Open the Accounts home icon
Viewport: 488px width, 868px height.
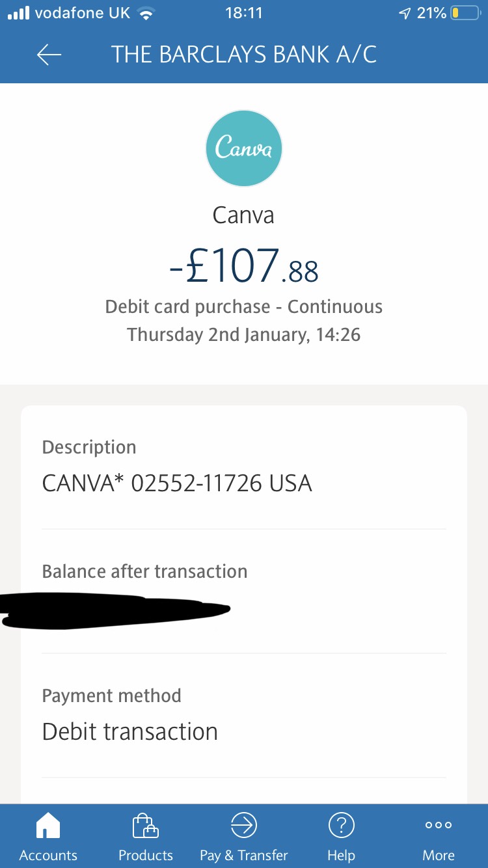coord(48,826)
